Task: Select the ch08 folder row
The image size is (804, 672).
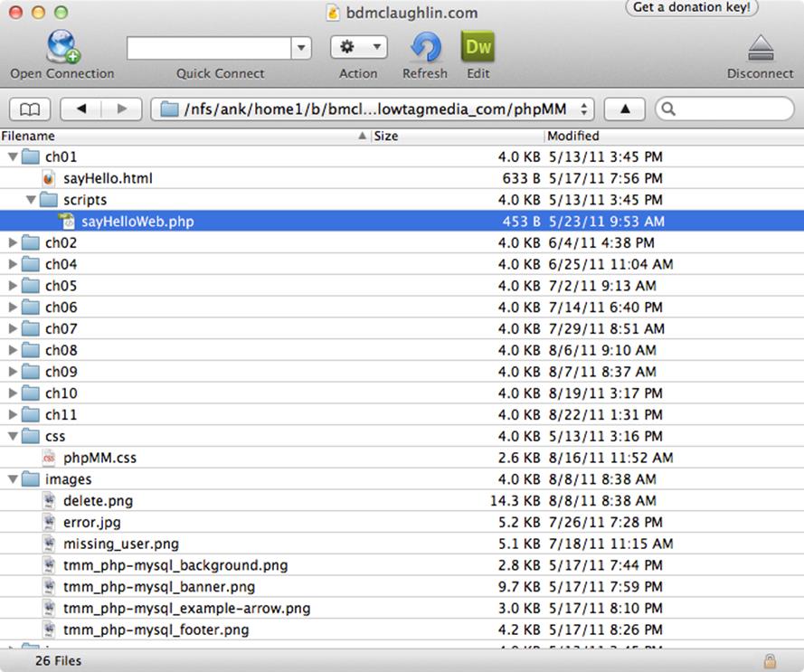Action: tap(402, 350)
